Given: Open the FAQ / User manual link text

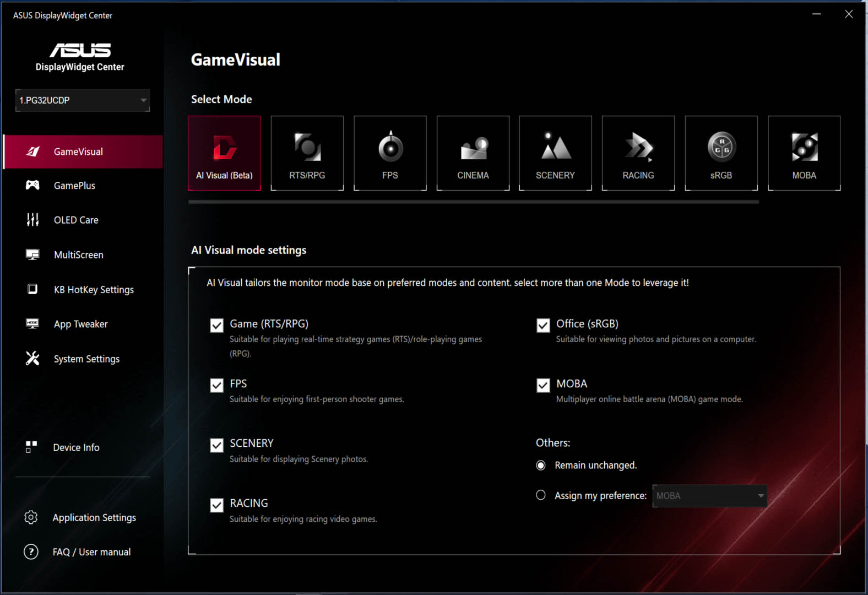Looking at the screenshot, I should tap(91, 552).
